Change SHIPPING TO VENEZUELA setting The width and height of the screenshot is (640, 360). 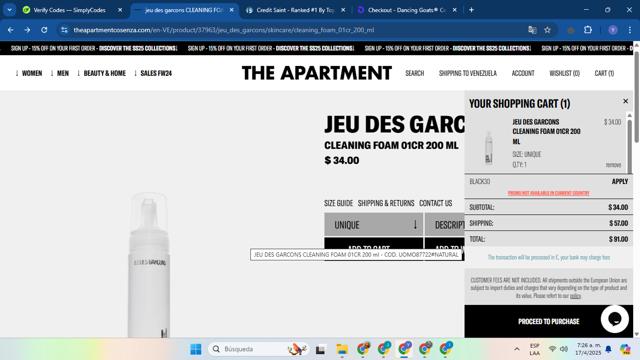[x=468, y=73]
